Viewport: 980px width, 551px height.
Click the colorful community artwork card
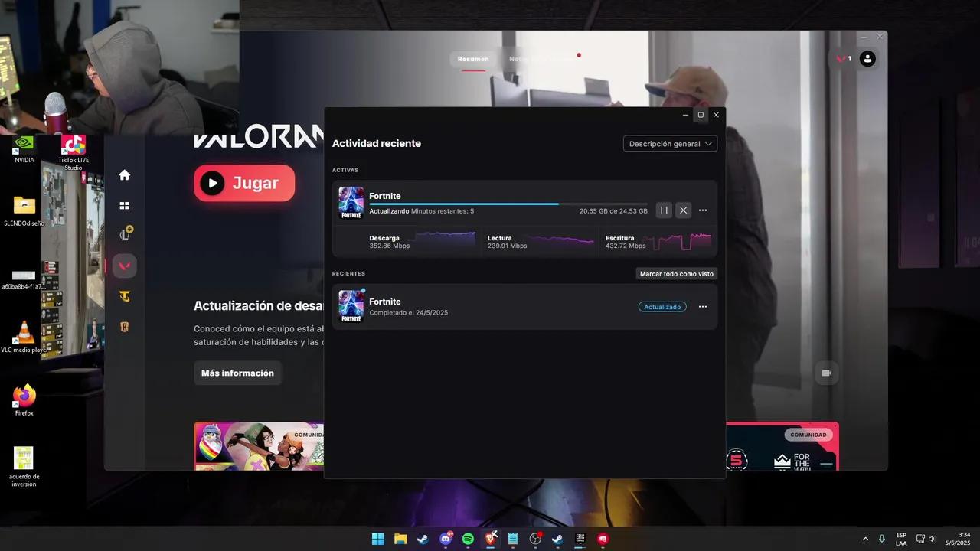[x=259, y=446]
